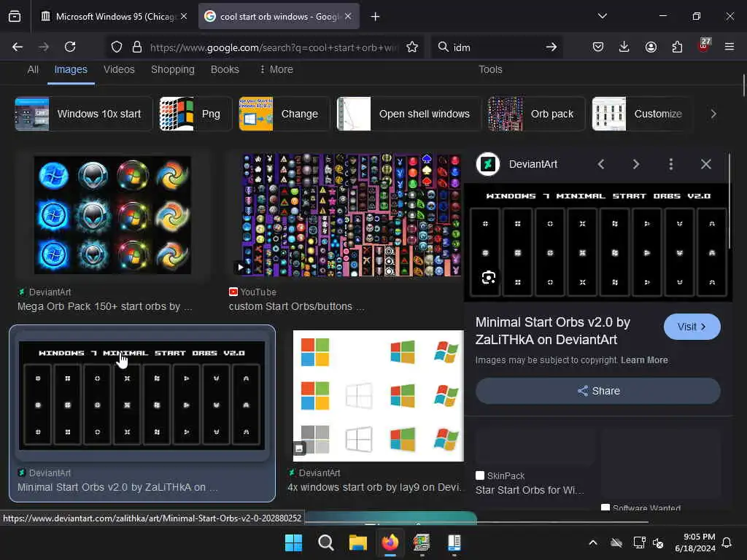Show next image in preview panel
Viewport: 747px width, 560px height.
(636, 164)
